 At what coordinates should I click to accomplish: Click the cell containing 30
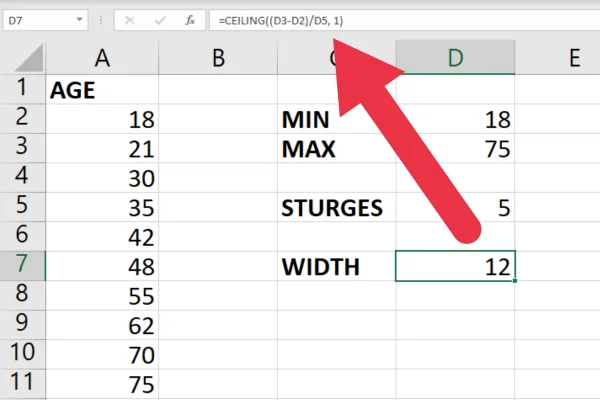point(102,178)
